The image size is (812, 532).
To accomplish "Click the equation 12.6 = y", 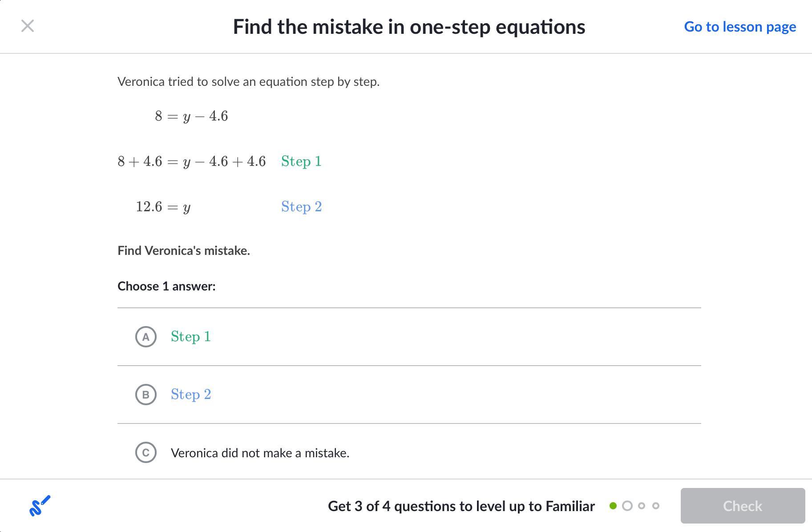I will coord(163,207).
